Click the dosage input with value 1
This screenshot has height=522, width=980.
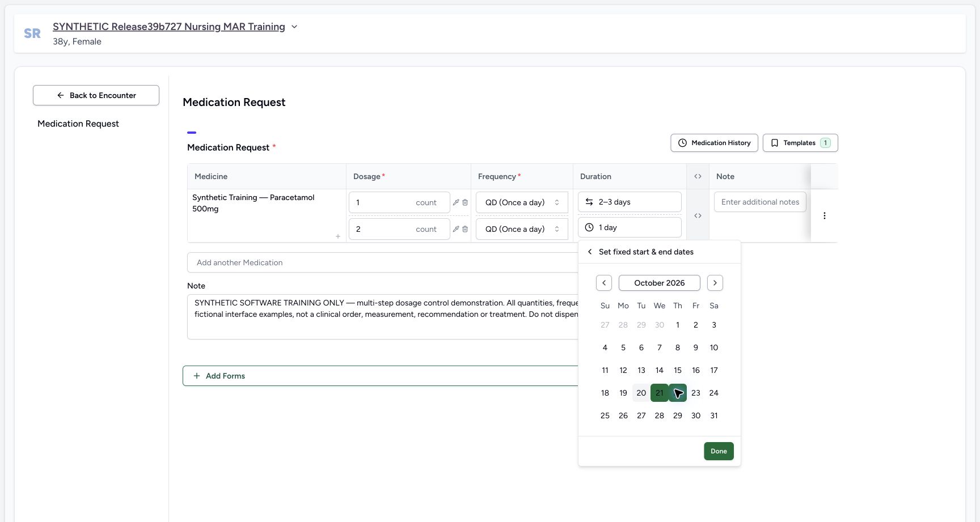click(x=399, y=202)
